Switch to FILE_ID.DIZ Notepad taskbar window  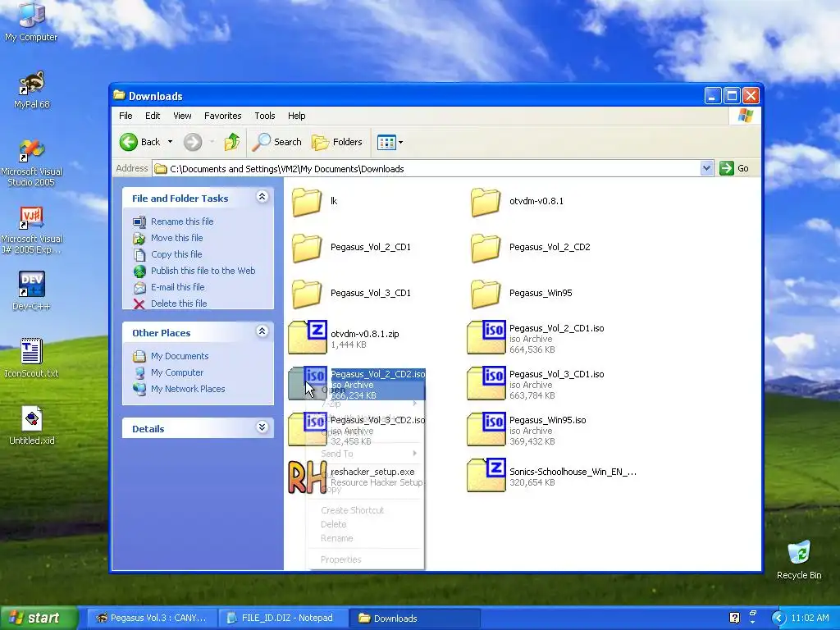click(282, 618)
